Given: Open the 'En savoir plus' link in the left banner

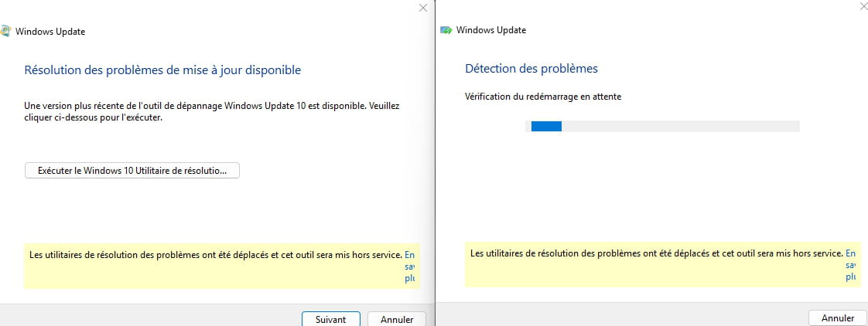Looking at the screenshot, I should tap(410, 266).
